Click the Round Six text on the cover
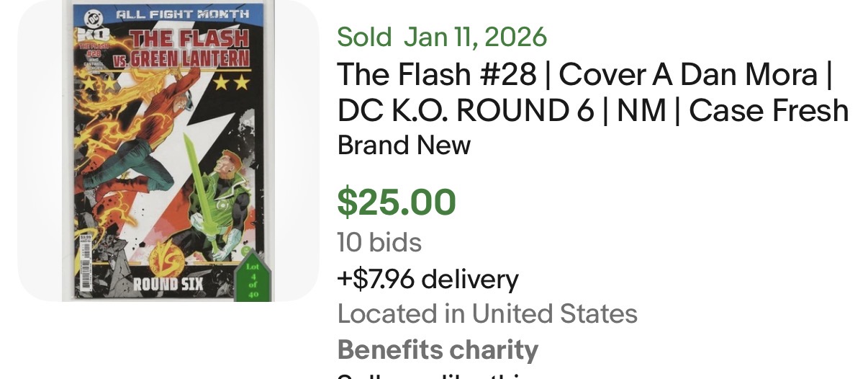The width and height of the screenshot is (868, 379). tap(167, 284)
